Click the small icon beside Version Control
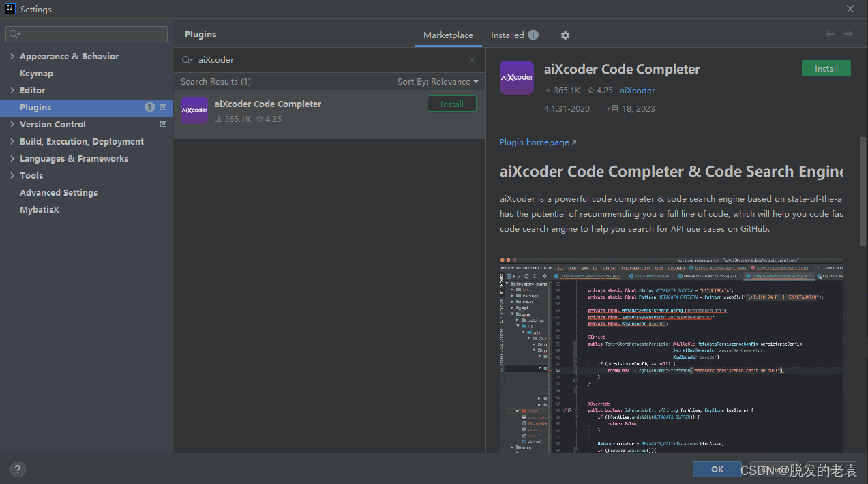Viewport: 868px width, 484px height. coord(163,124)
